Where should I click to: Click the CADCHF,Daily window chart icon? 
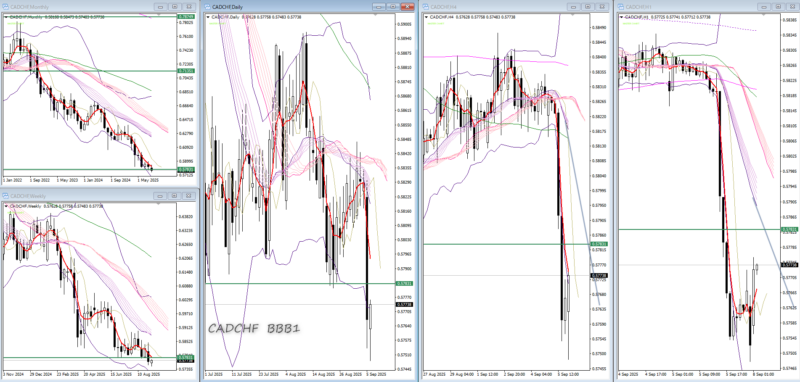click(x=208, y=7)
